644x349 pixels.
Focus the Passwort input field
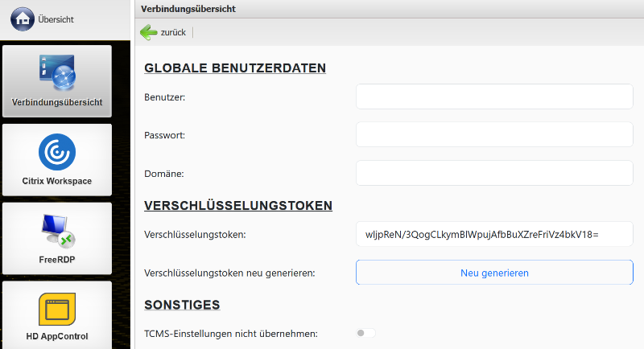click(494, 134)
